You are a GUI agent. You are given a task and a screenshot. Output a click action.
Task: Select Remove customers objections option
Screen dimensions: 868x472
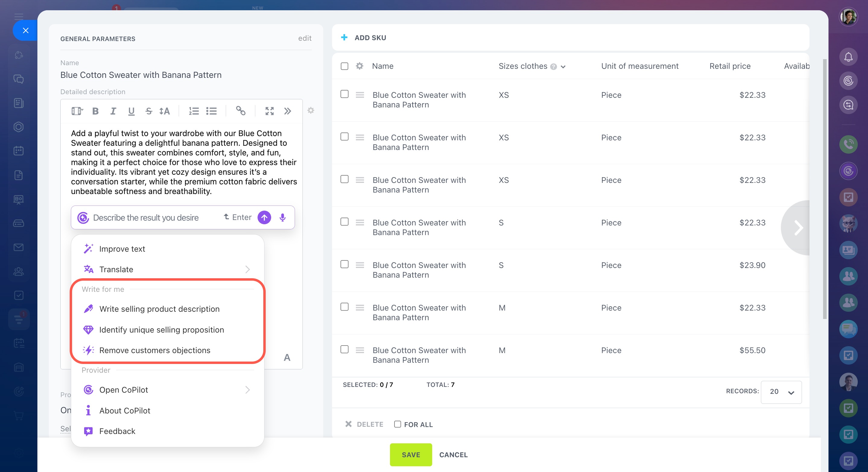click(x=155, y=350)
